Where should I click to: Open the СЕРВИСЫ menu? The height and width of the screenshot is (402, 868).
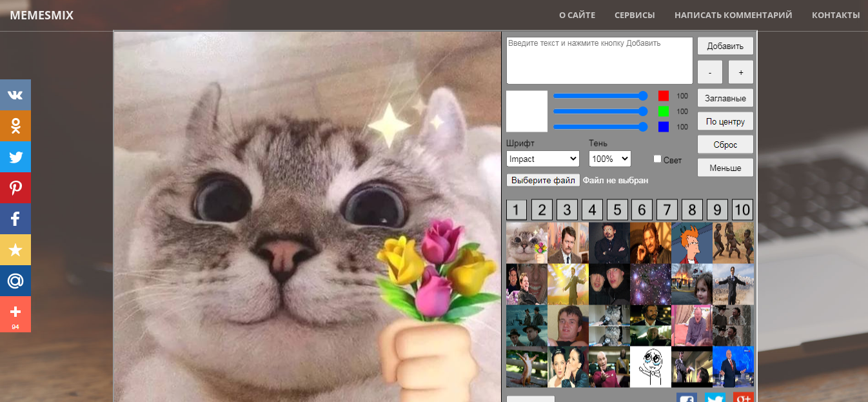[x=635, y=15]
